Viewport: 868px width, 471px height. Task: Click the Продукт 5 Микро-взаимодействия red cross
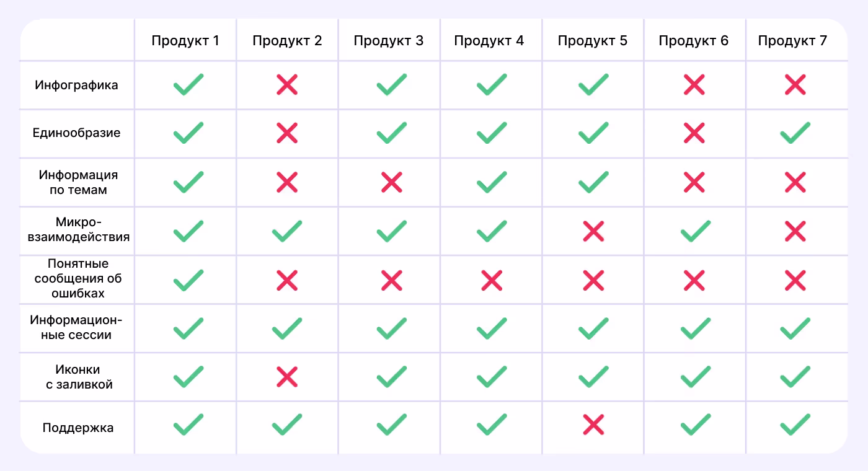coord(593,231)
